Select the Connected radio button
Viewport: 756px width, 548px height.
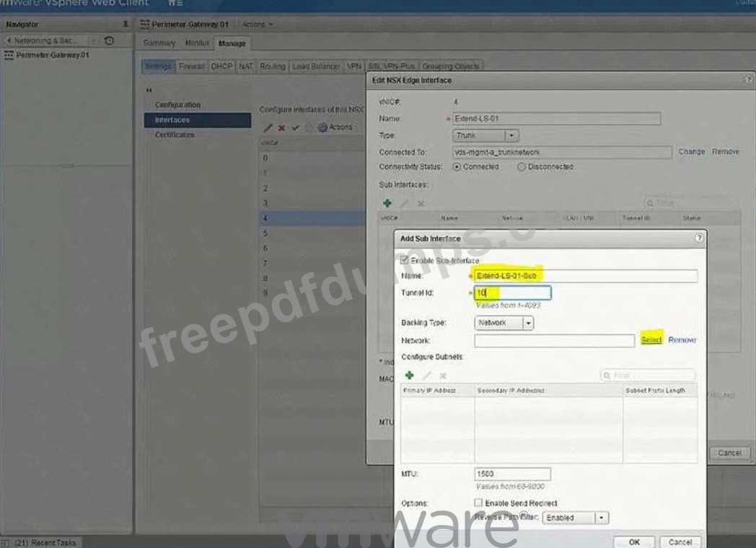pos(457,167)
